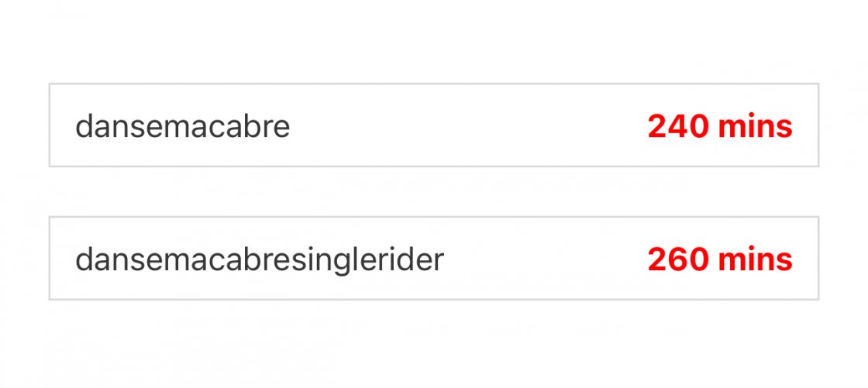Viewport: 868px width, 388px height.
Task: Choose the entry with 240 mins wait
Action: point(433,125)
